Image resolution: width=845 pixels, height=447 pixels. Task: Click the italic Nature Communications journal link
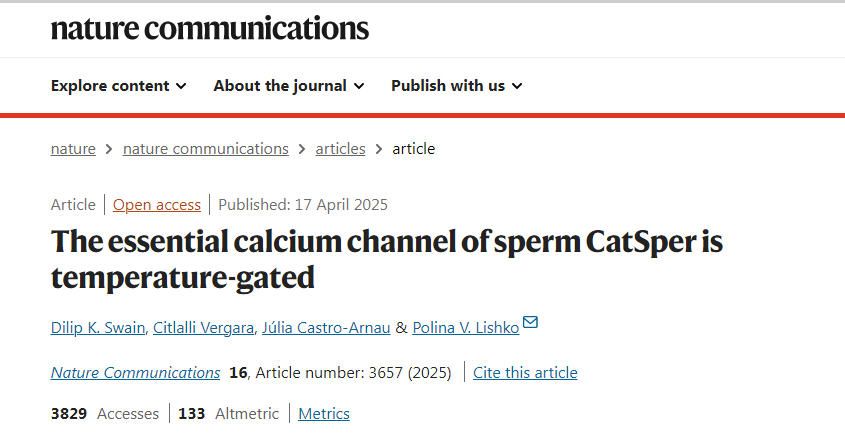pos(135,373)
